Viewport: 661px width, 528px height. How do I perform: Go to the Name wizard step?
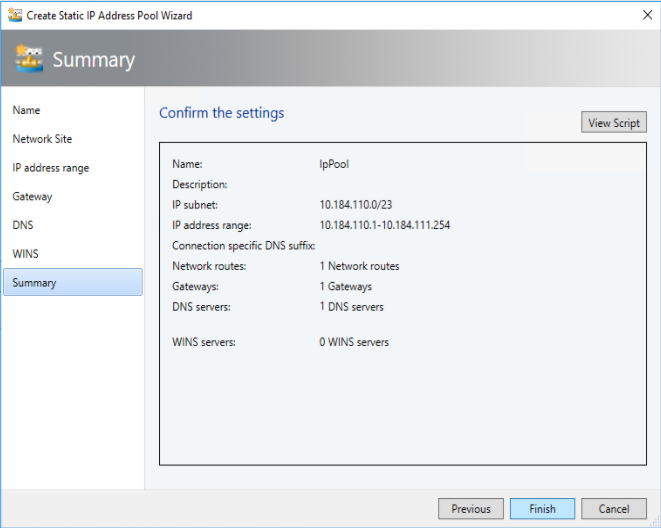[26, 110]
